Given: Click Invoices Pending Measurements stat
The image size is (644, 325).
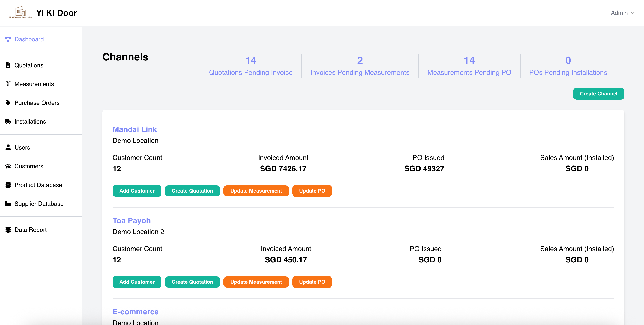Looking at the screenshot, I should coord(360,66).
